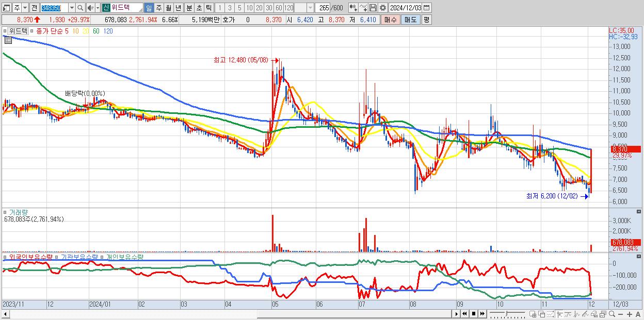Click the eraser with bars icon in bottom toolbar
The height and width of the screenshot is (320, 644).
click(594, 314)
